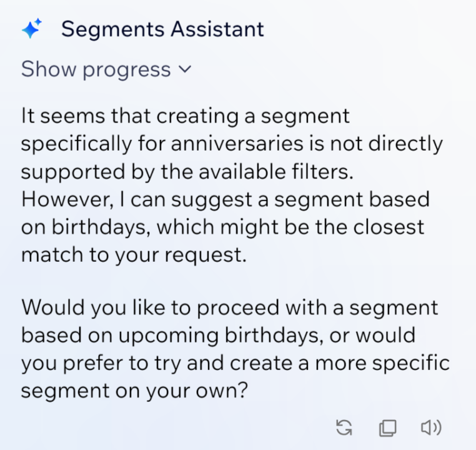
Task: Click the Segments Assistant title
Action: [162, 29]
